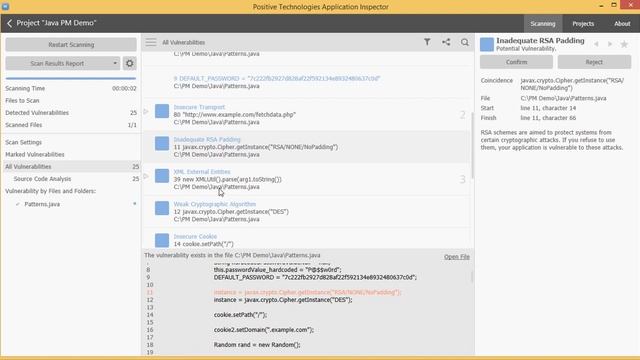Go back using the Project back arrow
Viewport: 640px width, 360px height.
tap(9, 23)
